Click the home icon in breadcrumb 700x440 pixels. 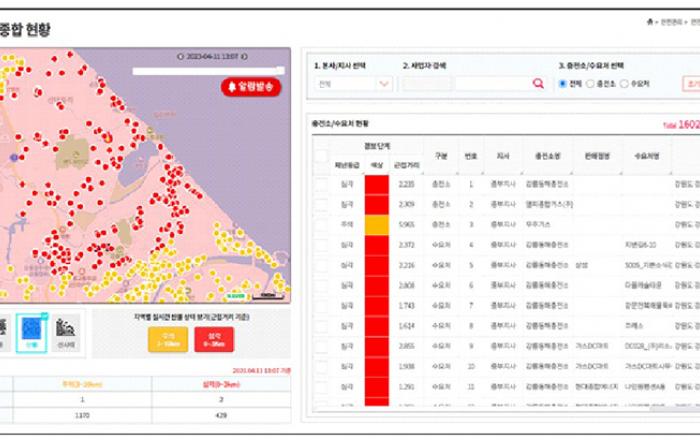click(649, 22)
